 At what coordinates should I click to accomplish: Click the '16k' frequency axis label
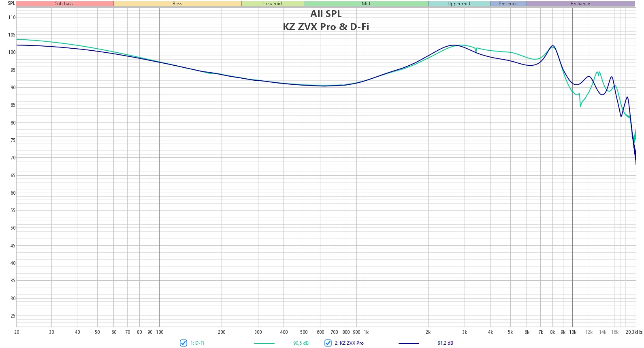tap(615, 332)
